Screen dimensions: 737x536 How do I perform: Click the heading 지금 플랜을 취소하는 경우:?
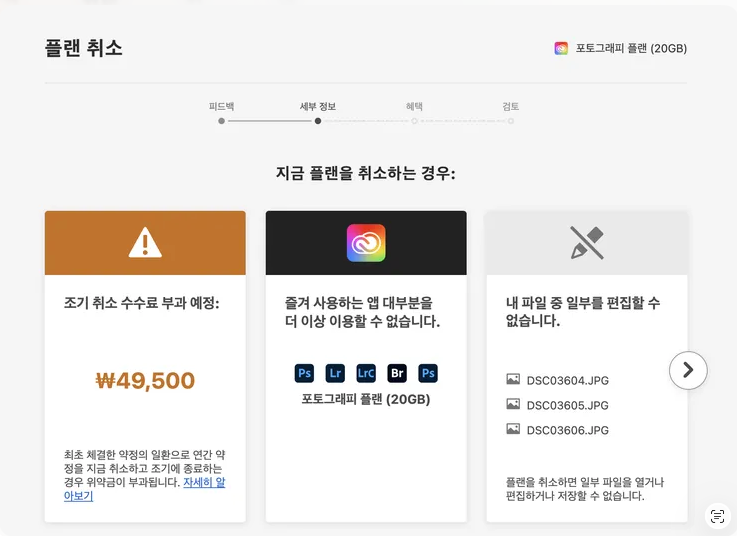coord(366,173)
